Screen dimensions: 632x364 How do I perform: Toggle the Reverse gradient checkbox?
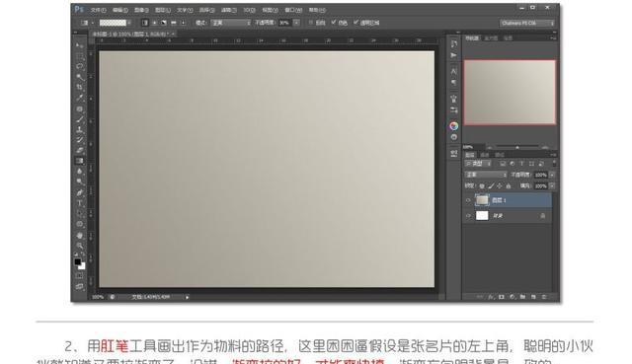coord(311,23)
